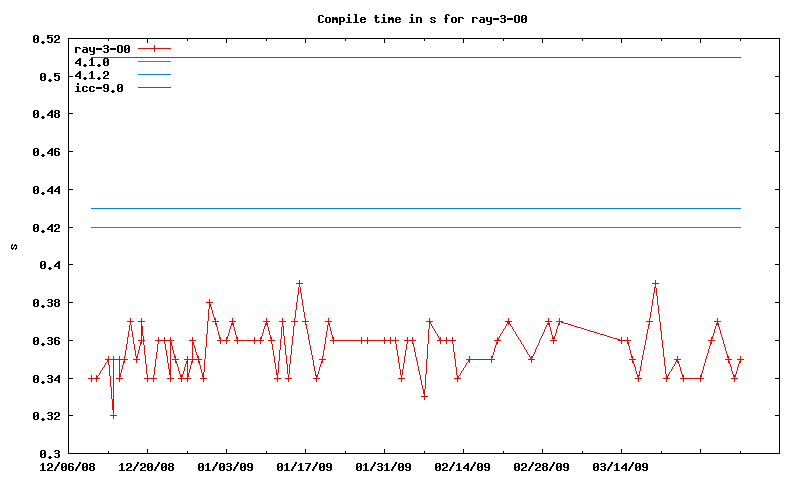Click the 0.33 dip data point
The width and height of the screenshot is (800, 480).
[424, 397]
